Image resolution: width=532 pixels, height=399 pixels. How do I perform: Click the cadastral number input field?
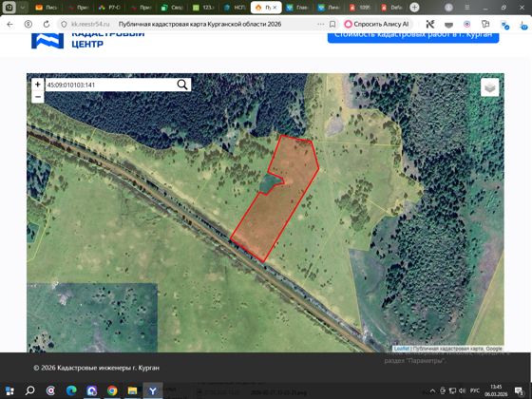click(x=110, y=85)
